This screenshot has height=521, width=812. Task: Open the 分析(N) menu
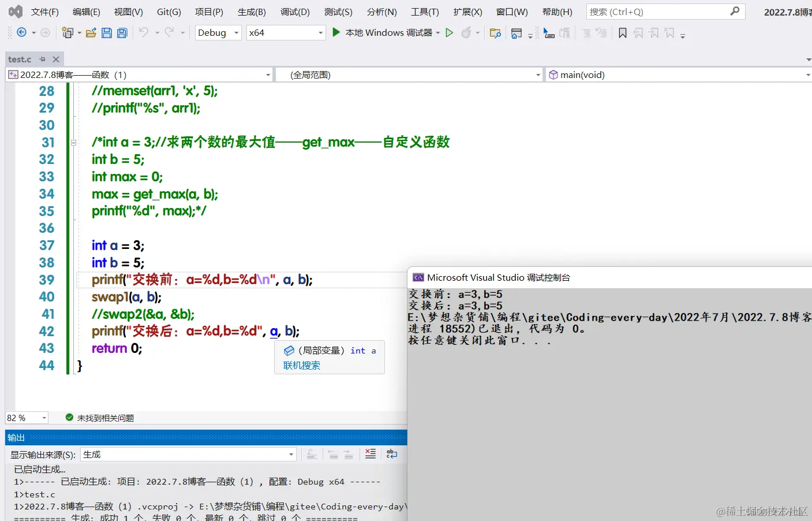tap(382, 12)
